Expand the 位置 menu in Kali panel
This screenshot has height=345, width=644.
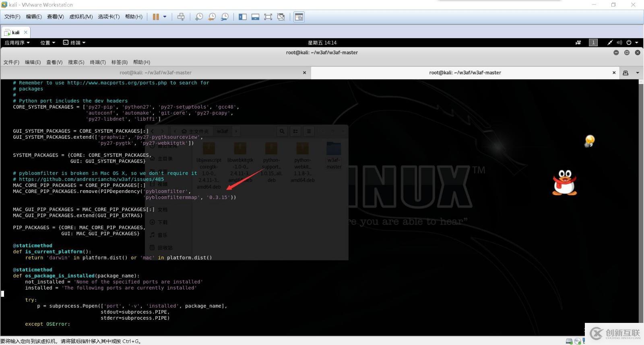(47, 43)
